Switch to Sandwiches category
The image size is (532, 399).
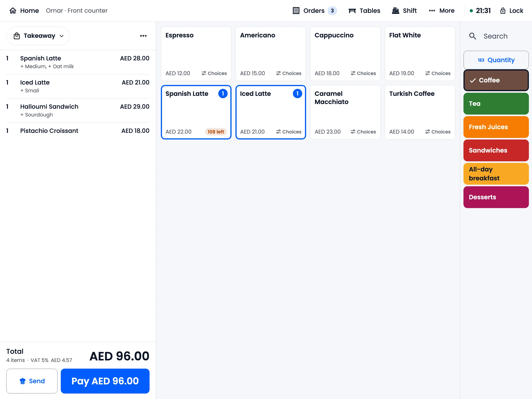(496, 150)
